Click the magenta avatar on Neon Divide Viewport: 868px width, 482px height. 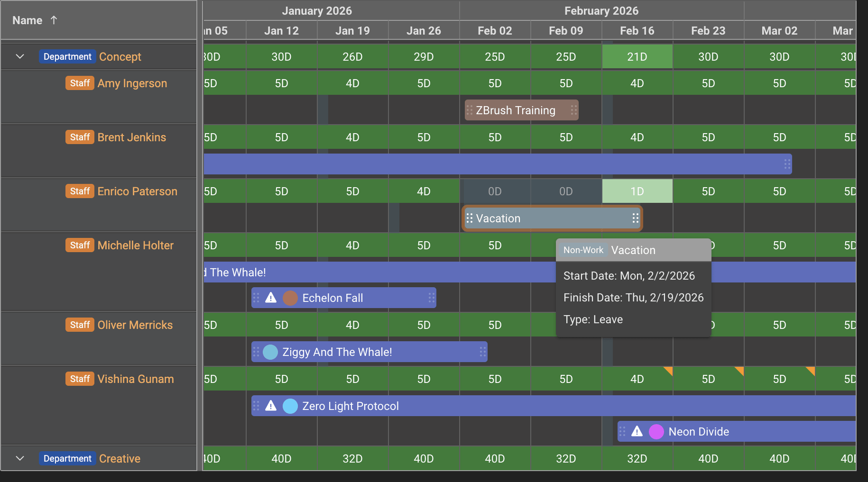656,432
